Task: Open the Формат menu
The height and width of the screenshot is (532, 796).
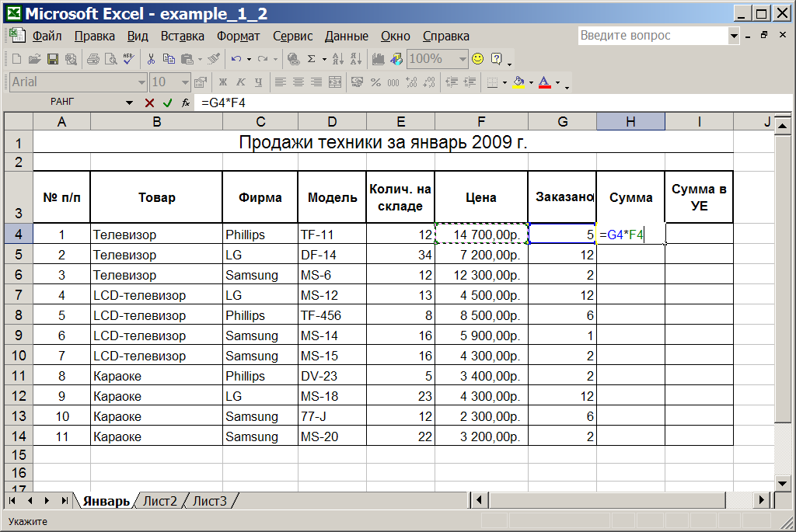Action: coord(238,36)
